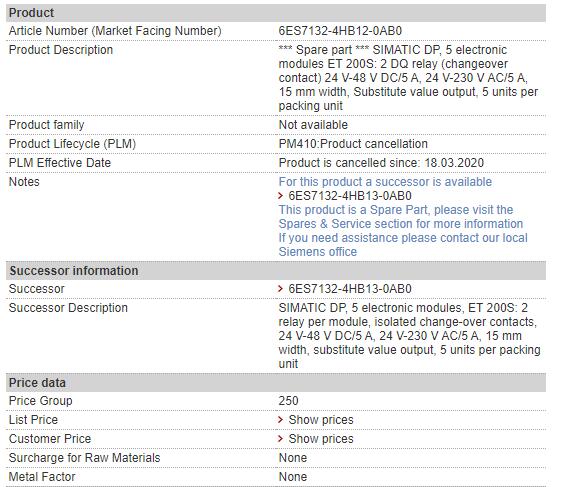Click the red arrow next to Customer Price
This screenshot has width=561, height=487.
280,439
